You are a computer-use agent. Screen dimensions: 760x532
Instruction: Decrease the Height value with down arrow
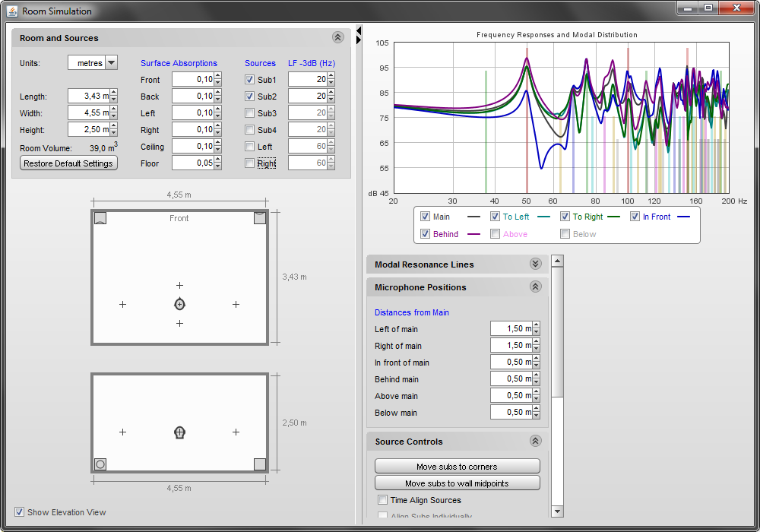click(x=113, y=133)
